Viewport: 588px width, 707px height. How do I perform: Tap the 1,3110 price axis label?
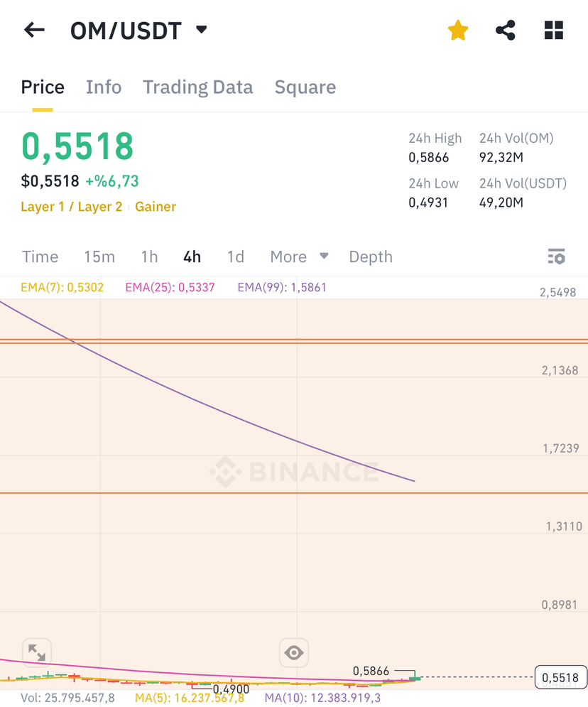(564, 527)
